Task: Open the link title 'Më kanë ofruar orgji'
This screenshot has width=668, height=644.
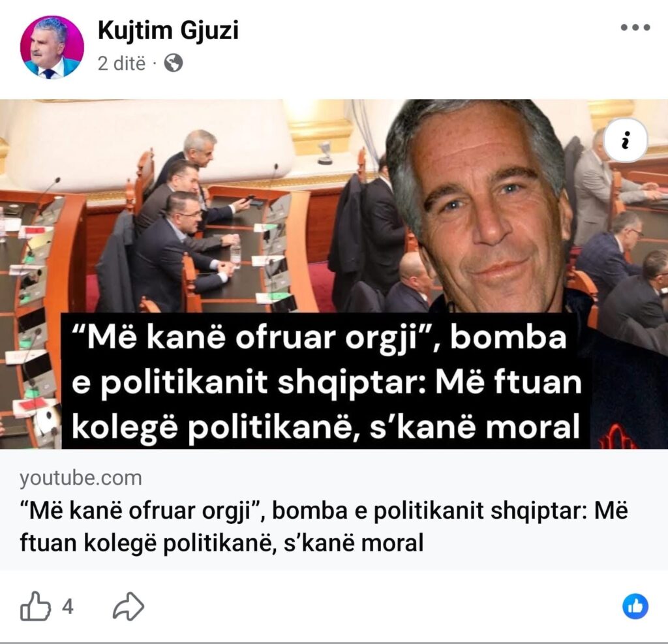Action: [x=140, y=510]
